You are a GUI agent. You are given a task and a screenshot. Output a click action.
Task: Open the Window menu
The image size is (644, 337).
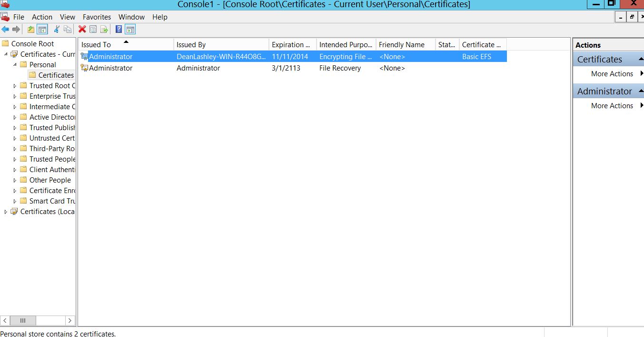pos(131,17)
